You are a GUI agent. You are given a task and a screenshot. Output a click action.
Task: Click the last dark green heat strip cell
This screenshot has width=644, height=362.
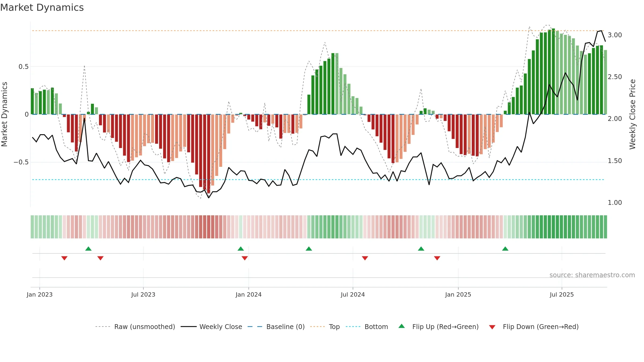(x=605, y=227)
